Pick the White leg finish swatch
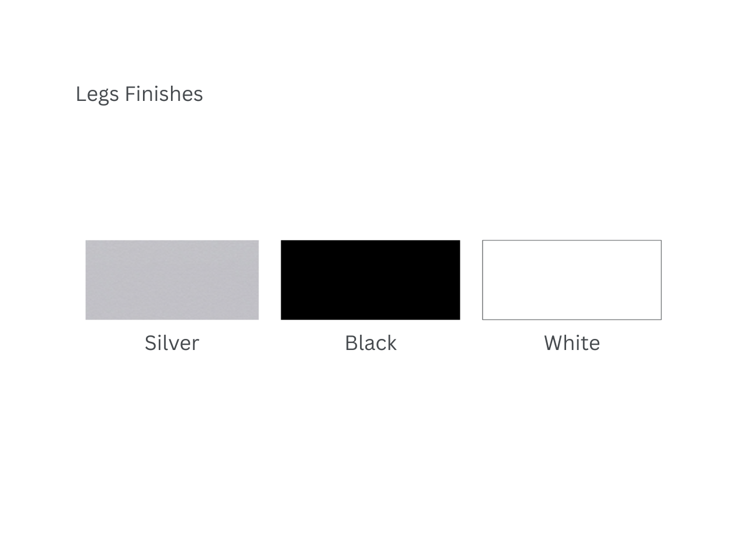This screenshot has height=560, width=747. [571, 280]
